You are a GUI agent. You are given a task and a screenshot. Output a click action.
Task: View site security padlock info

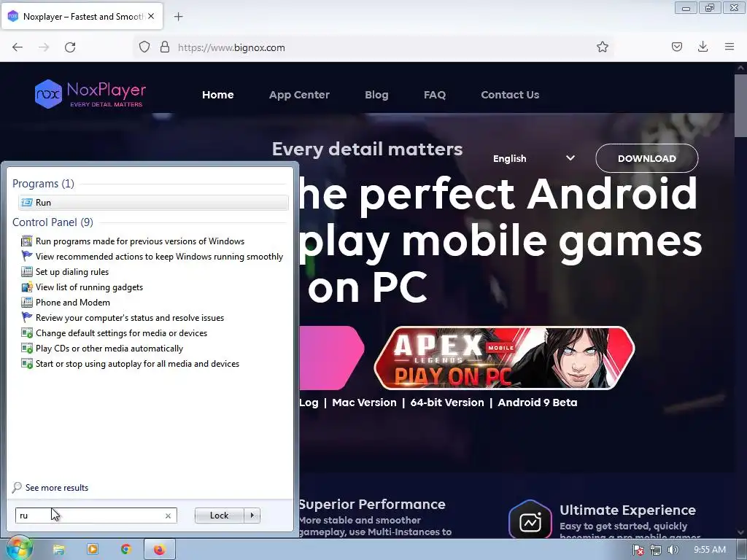(165, 47)
